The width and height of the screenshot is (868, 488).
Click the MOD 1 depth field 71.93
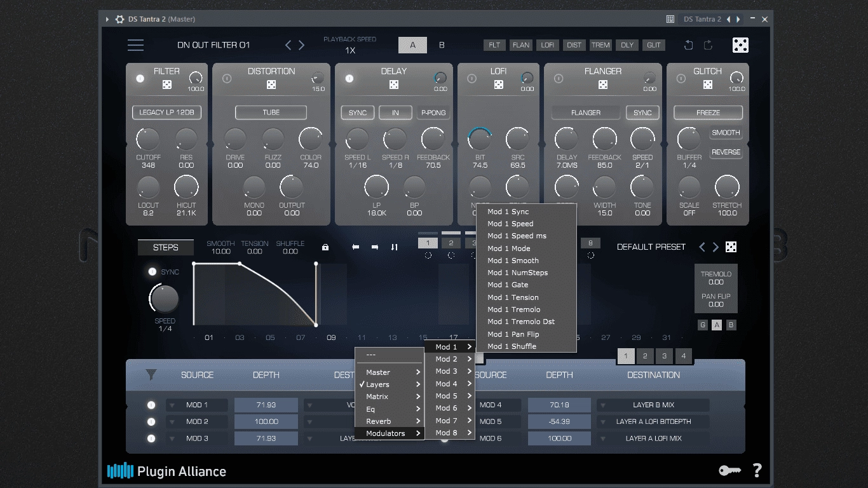(266, 405)
